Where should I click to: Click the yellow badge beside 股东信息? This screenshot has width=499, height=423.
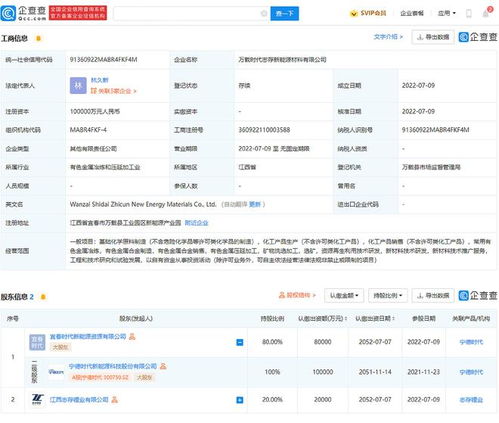click(43, 297)
